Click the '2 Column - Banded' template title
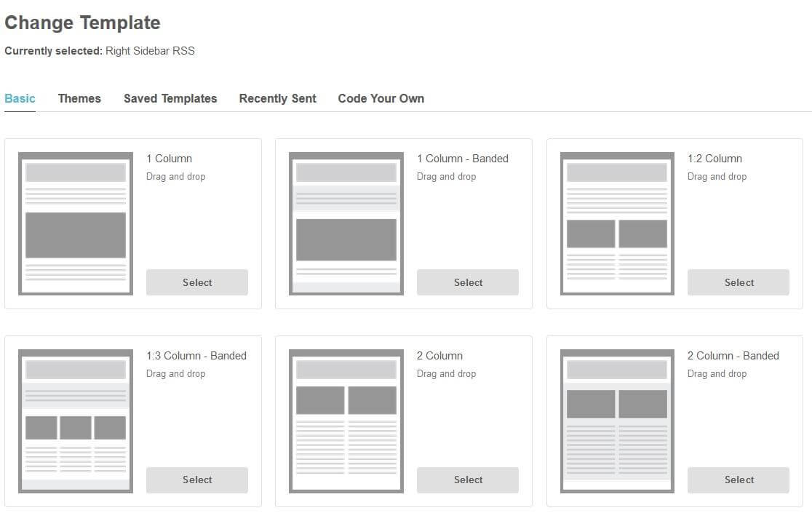The width and height of the screenshot is (812, 521). coord(733,356)
